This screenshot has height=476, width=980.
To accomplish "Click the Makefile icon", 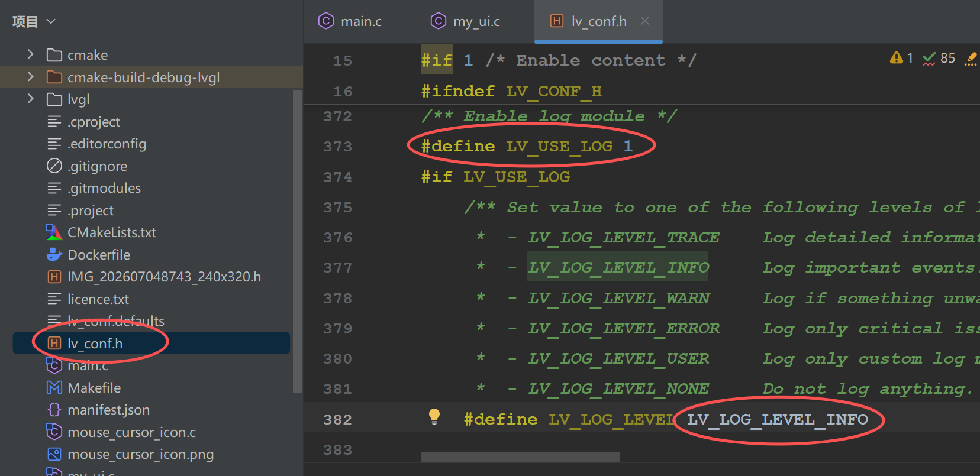I will (54, 388).
